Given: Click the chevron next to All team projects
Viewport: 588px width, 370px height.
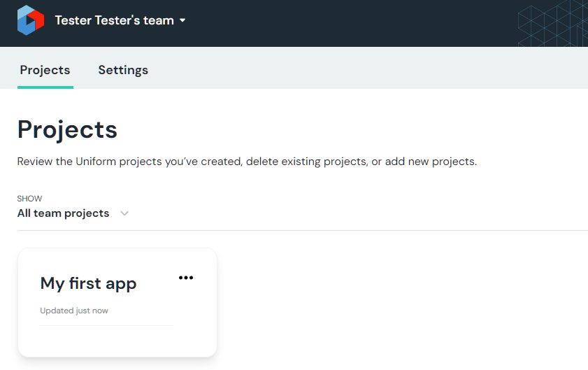Looking at the screenshot, I should [124, 213].
